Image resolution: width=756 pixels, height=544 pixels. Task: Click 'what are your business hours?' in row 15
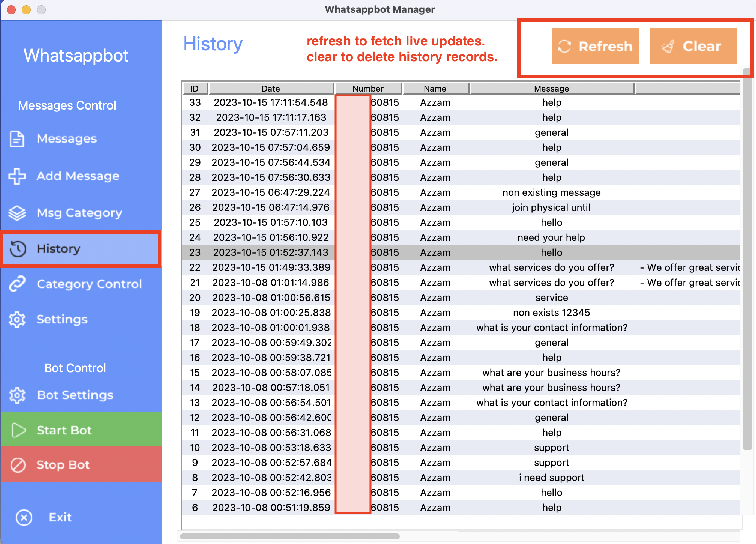tap(551, 373)
